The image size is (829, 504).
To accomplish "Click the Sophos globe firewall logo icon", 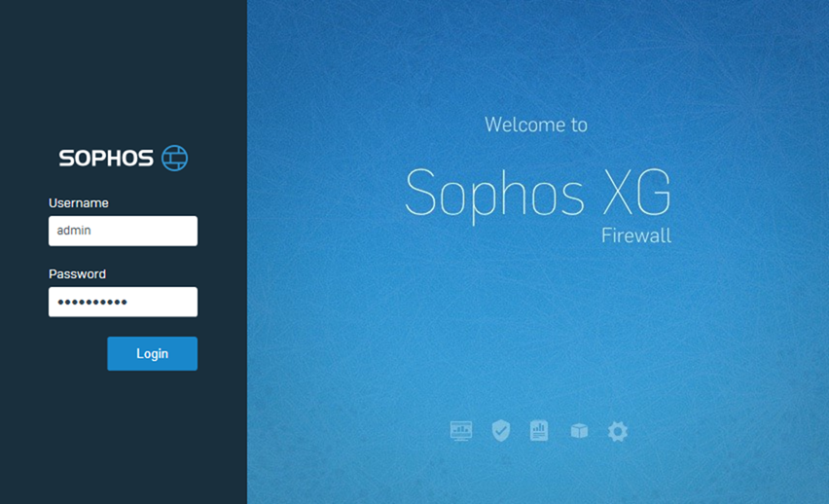I will coord(174,158).
